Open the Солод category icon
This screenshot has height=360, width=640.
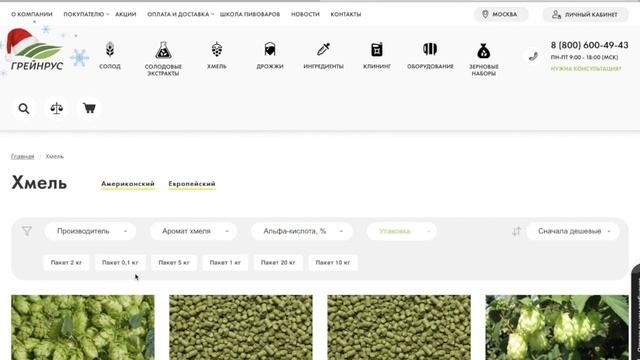click(110, 50)
